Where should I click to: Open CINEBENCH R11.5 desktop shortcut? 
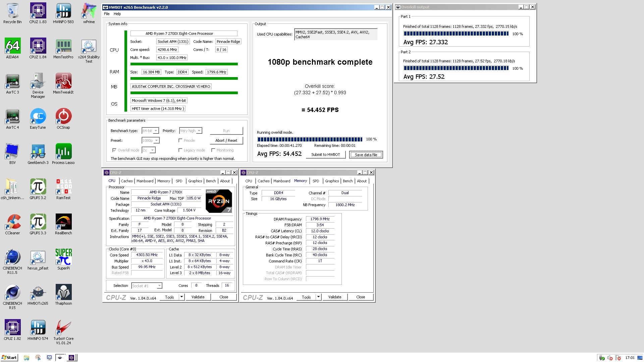12,262
